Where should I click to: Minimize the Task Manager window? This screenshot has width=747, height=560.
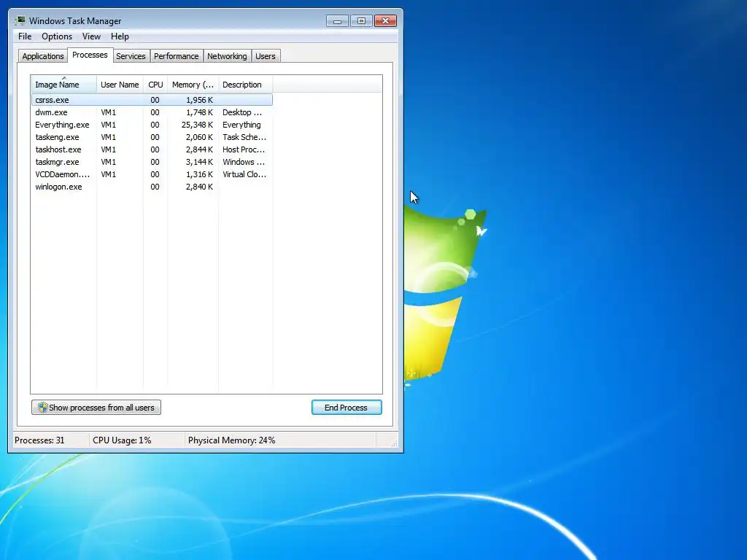(337, 21)
